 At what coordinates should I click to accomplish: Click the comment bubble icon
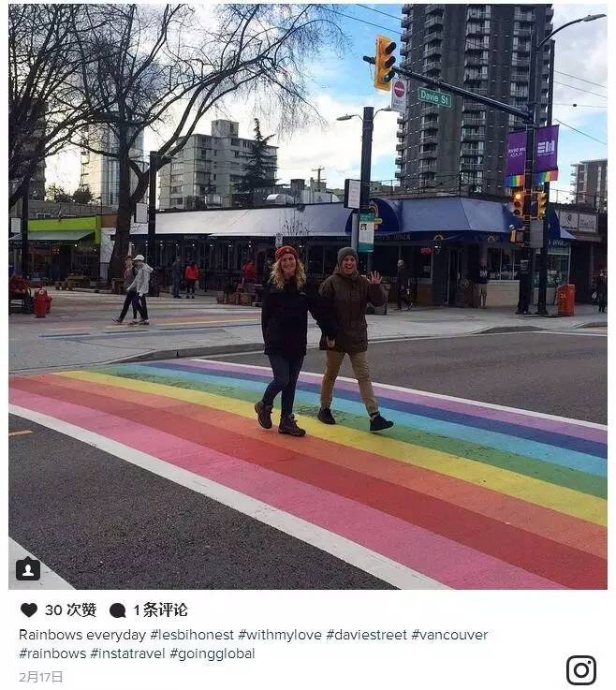tap(117, 610)
